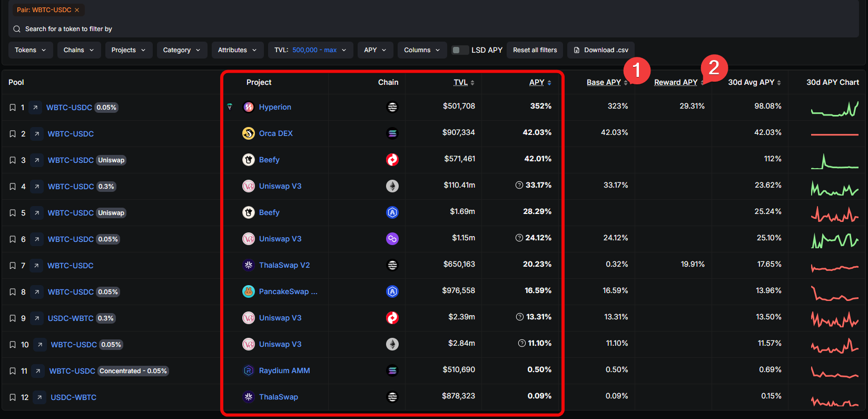Image resolution: width=868 pixels, height=419 pixels.
Task: Bookmark pool row 1 WBTC-USDC
Action: (13, 108)
